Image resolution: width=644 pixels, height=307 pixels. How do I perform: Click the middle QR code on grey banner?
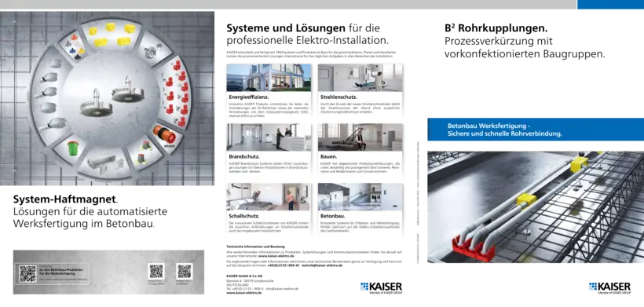click(156, 272)
